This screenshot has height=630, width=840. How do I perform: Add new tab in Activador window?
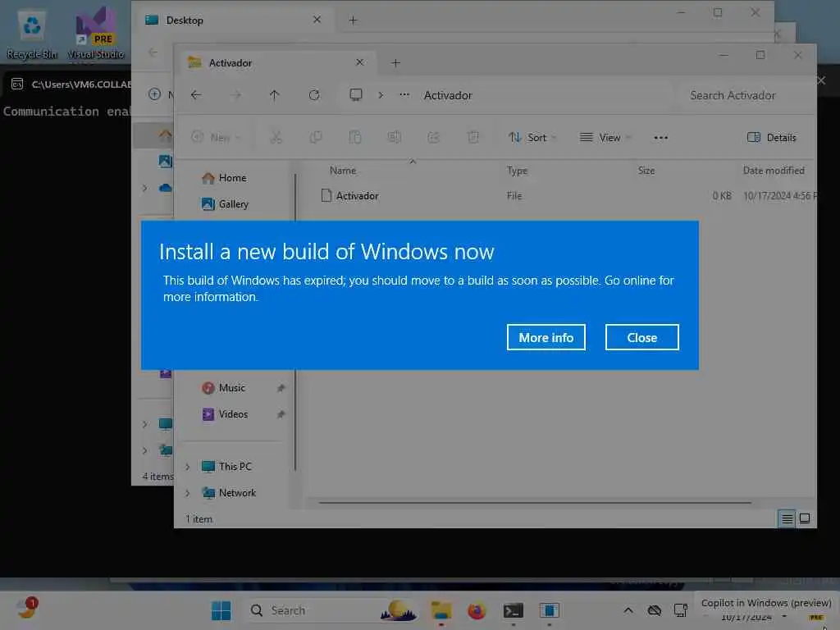(x=395, y=62)
